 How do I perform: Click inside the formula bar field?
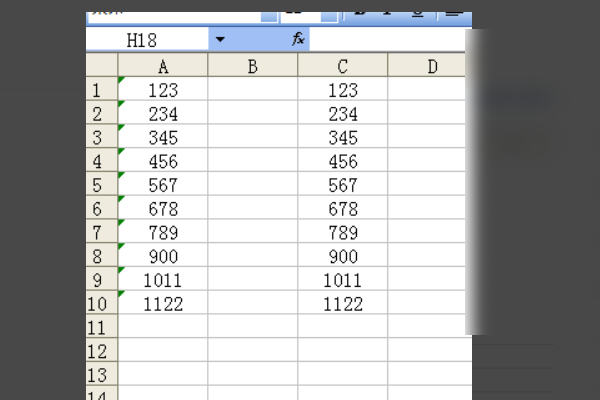tap(390, 39)
